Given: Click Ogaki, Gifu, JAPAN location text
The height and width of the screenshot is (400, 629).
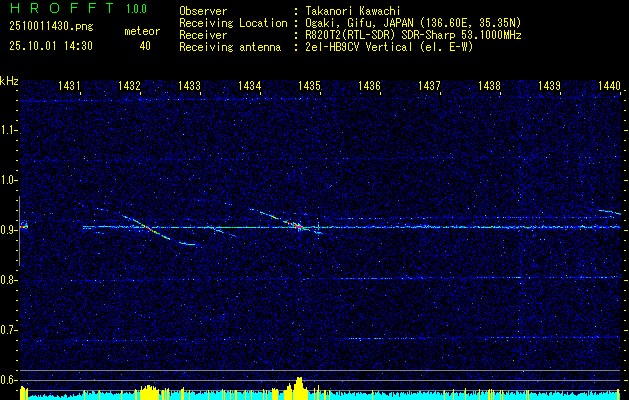Looking at the screenshot, I should [x=413, y=23].
